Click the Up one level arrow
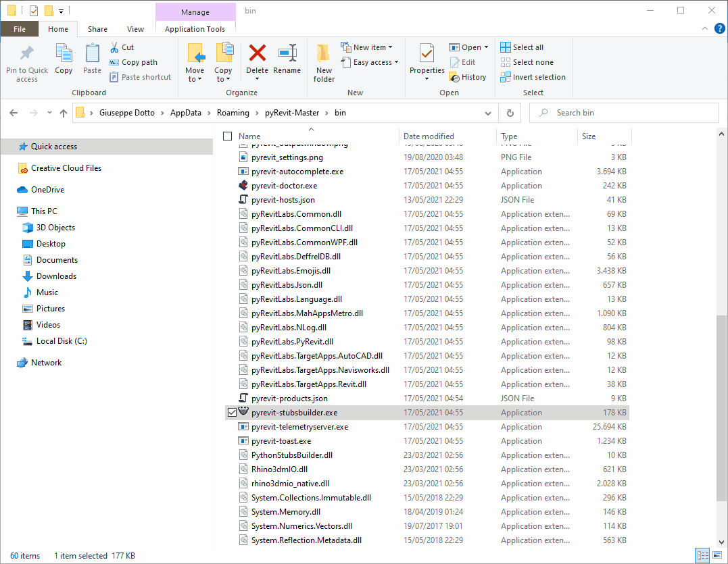The width and height of the screenshot is (728, 564). pos(64,113)
